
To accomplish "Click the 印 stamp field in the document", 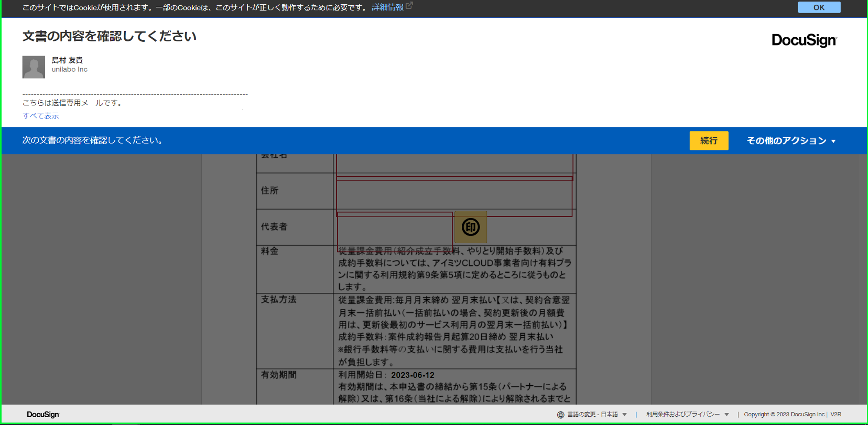I will click(x=470, y=227).
